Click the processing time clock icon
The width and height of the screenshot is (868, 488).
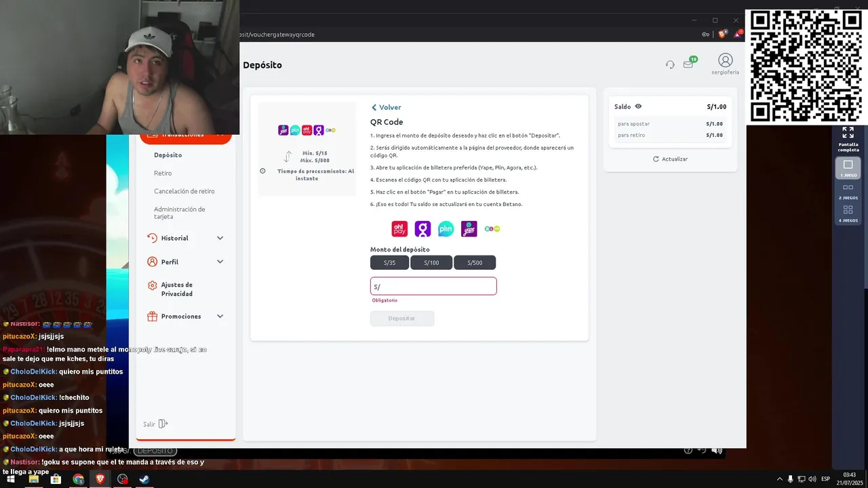point(262,171)
